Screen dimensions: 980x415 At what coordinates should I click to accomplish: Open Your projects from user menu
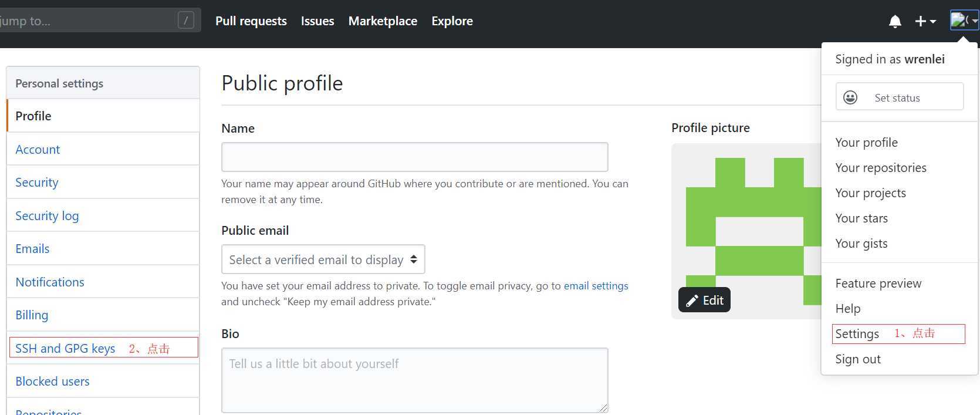(870, 193)
